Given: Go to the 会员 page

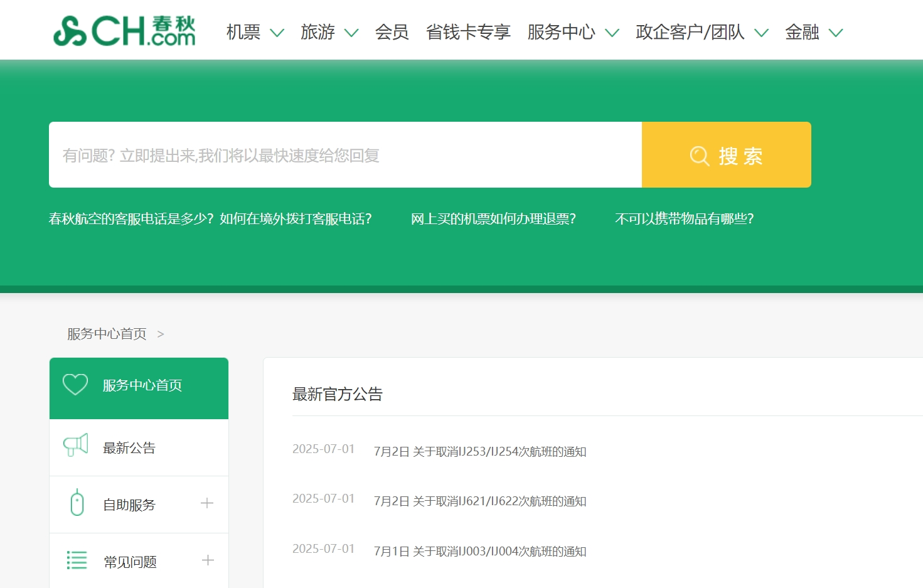Looking at the screenshot, I should coord(392,32).
